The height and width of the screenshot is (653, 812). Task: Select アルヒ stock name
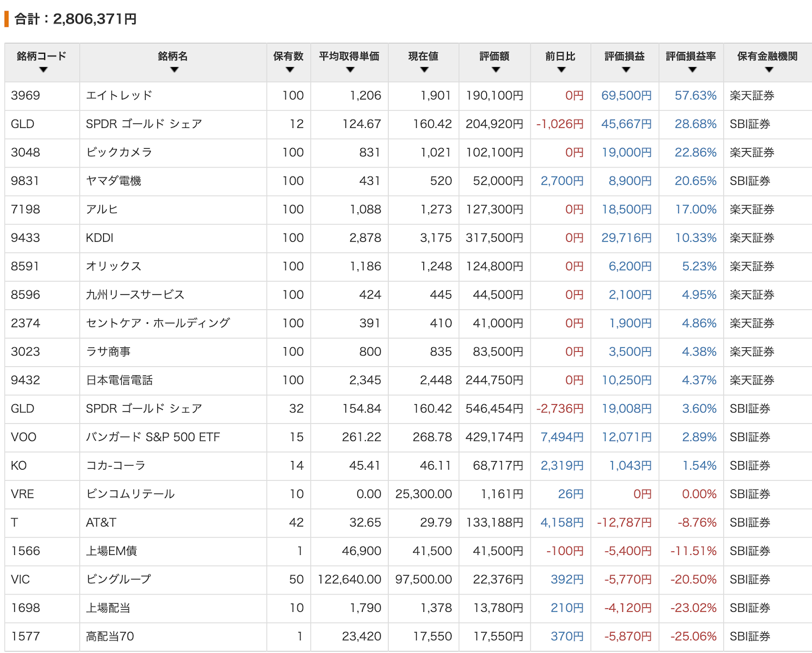point(102,209)
